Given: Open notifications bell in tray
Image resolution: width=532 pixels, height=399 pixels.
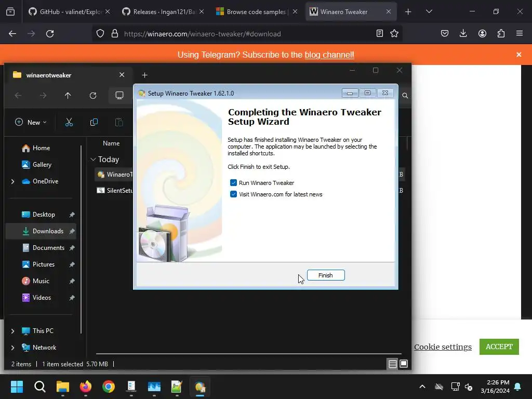Looking at the screenshot, I should point(518,387).
